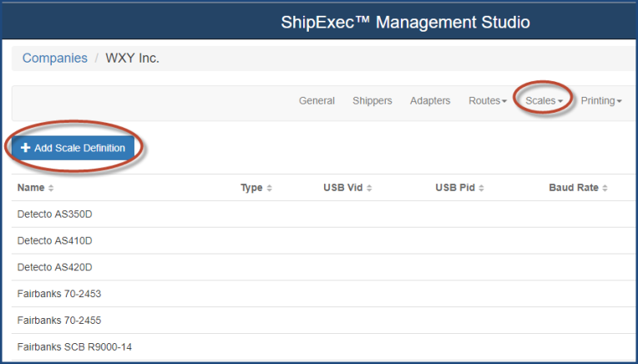Screen dimensions: 638x364
Task: Sort by USB Pid column icon
Action: pyautogui.click(x=481, y=189)
